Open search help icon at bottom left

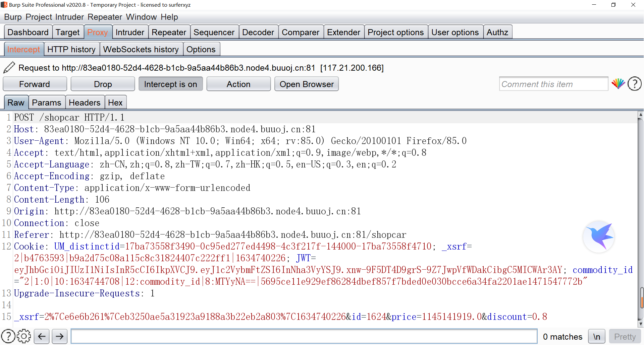point(8,336)
